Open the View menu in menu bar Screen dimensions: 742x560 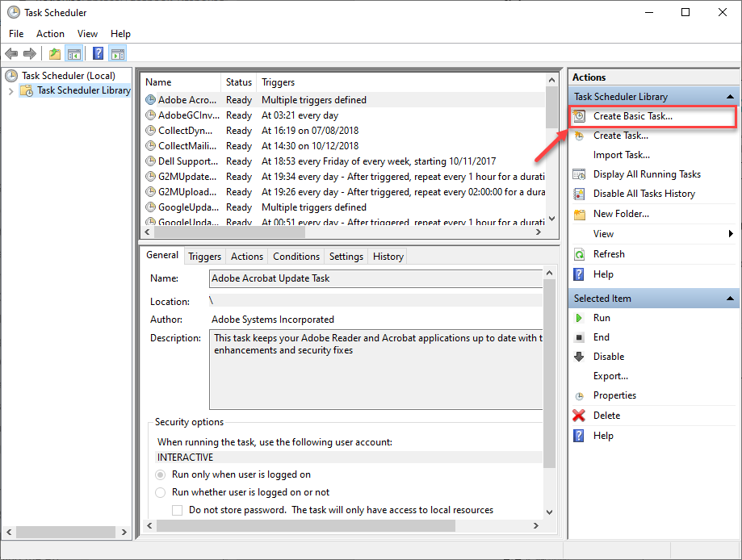(x=87, y=34)
